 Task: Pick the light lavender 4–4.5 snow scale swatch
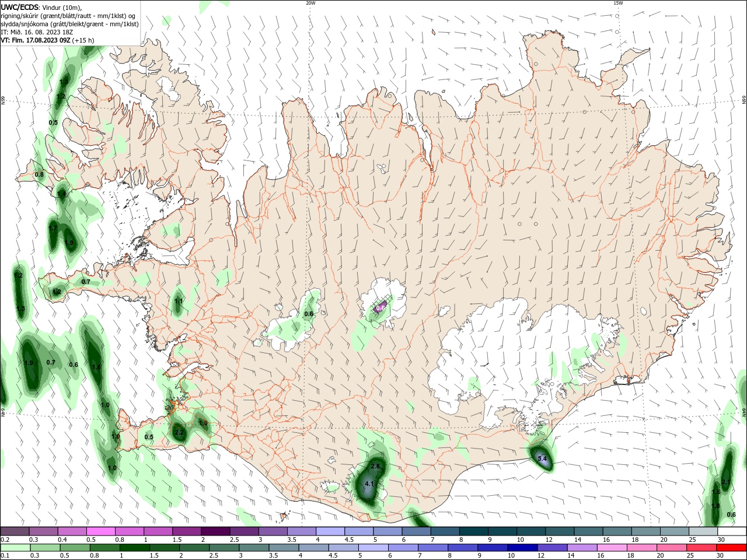(x=329, y=531)
